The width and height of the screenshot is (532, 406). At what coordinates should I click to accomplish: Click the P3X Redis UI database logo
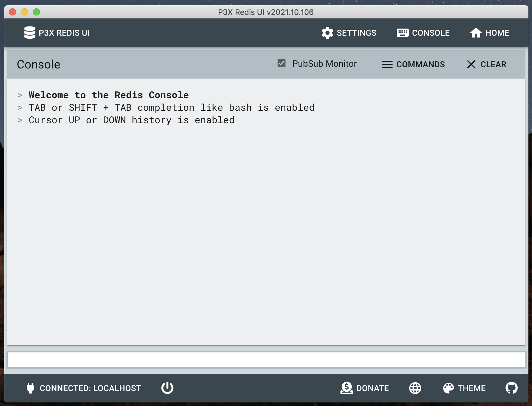coord(29,32)
